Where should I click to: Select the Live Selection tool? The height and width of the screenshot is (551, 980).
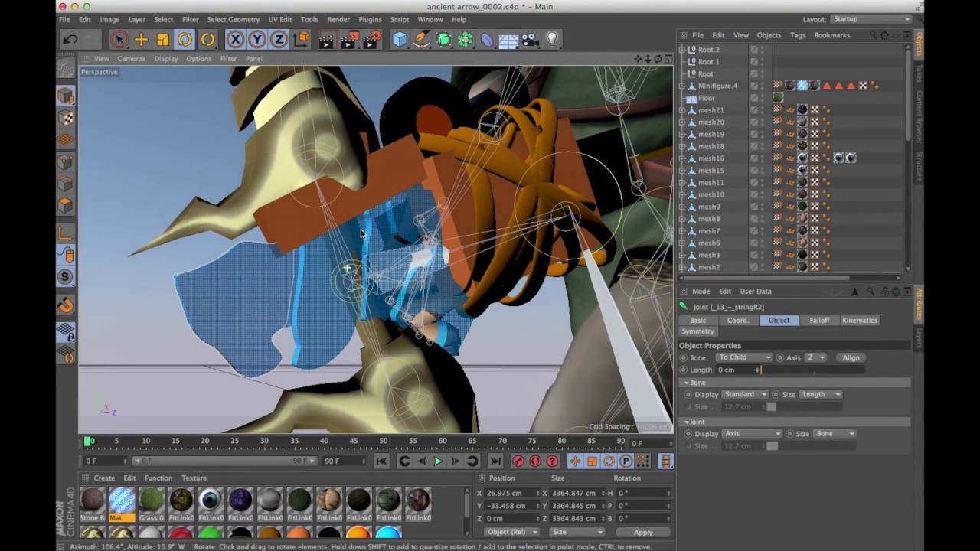119,40
